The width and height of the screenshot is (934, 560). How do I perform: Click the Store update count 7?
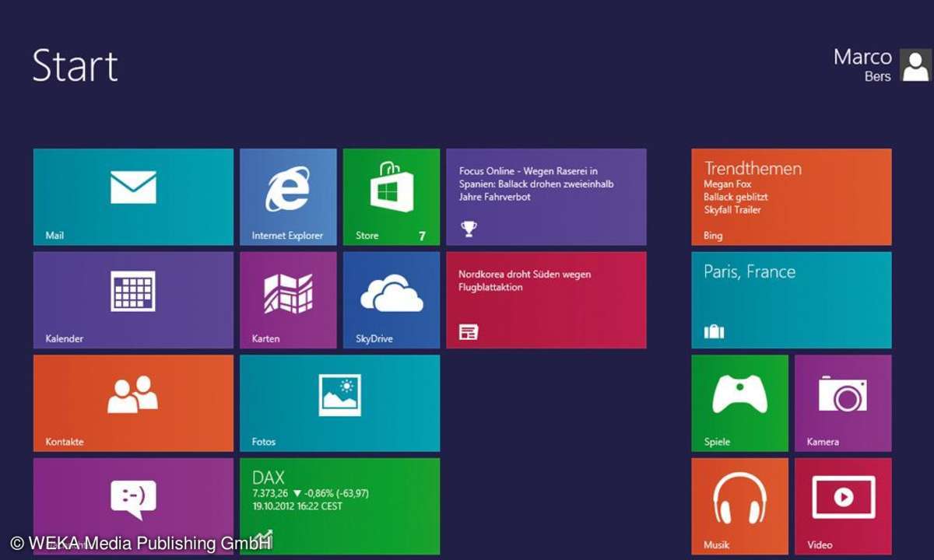point(422,236)
